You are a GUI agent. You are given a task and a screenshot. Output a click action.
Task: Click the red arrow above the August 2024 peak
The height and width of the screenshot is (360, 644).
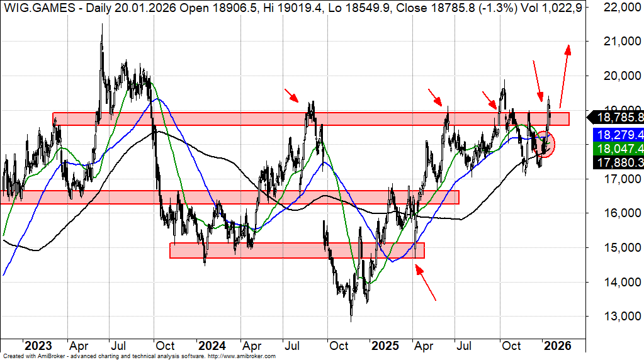pyautogui.click(x=291, y=95)
